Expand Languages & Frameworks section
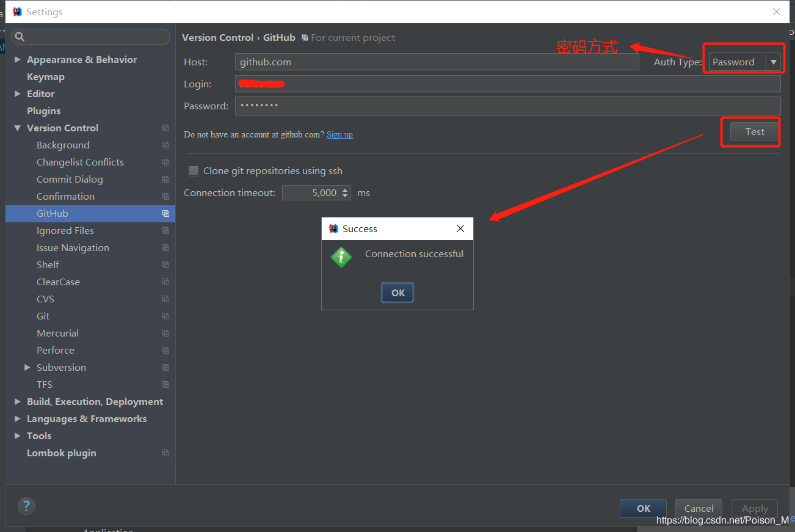Screen dimensions: 795x532 (18, 419)
